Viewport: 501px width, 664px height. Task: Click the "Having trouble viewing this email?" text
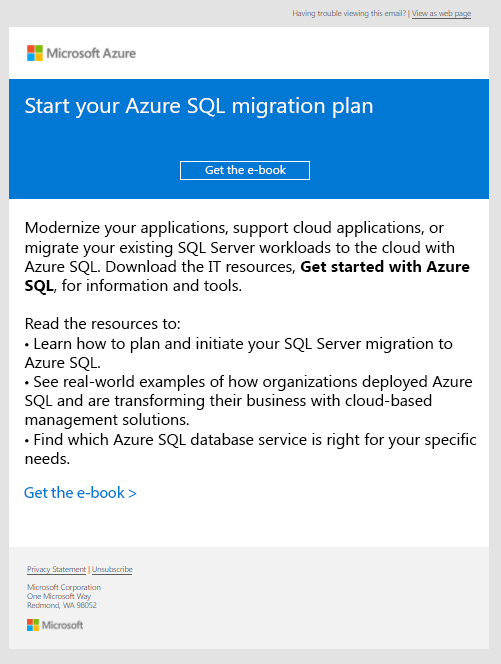349,14
